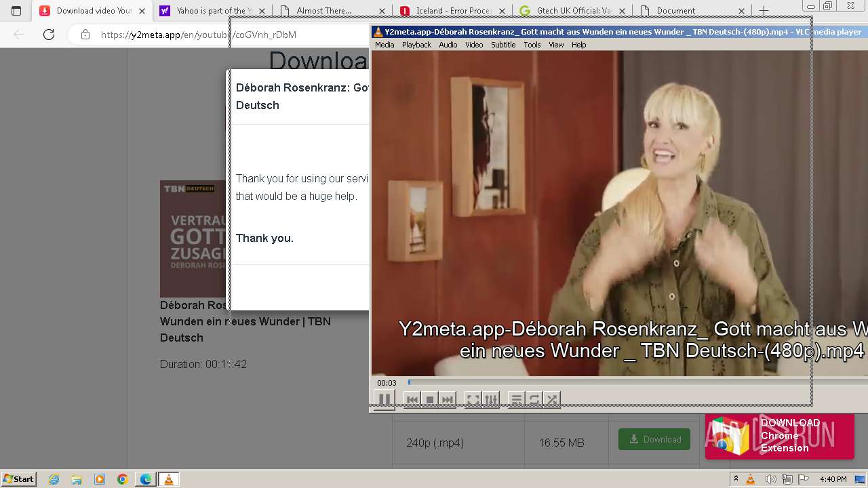Toggle VLC fullscreen video mode
Screen dimensions: 868x488
[473, 400]
